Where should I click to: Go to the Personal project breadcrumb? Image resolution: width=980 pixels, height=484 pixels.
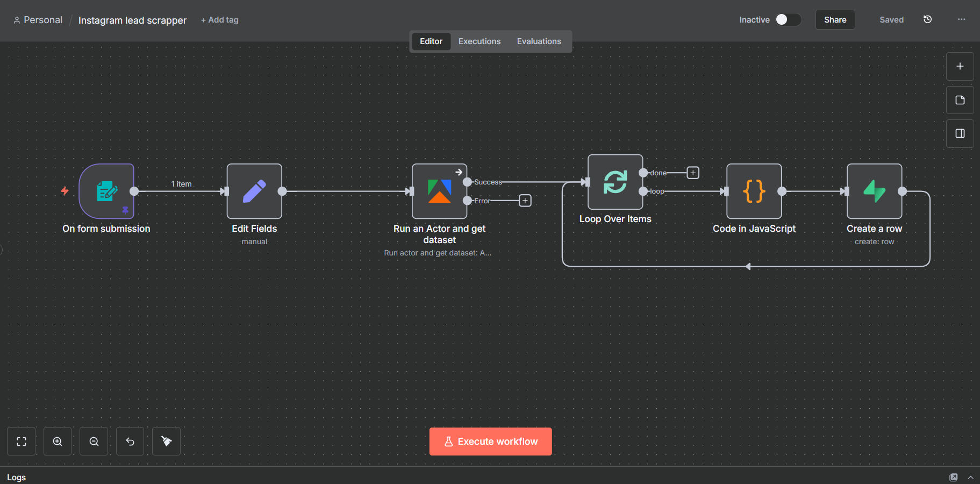coord(38,20)
